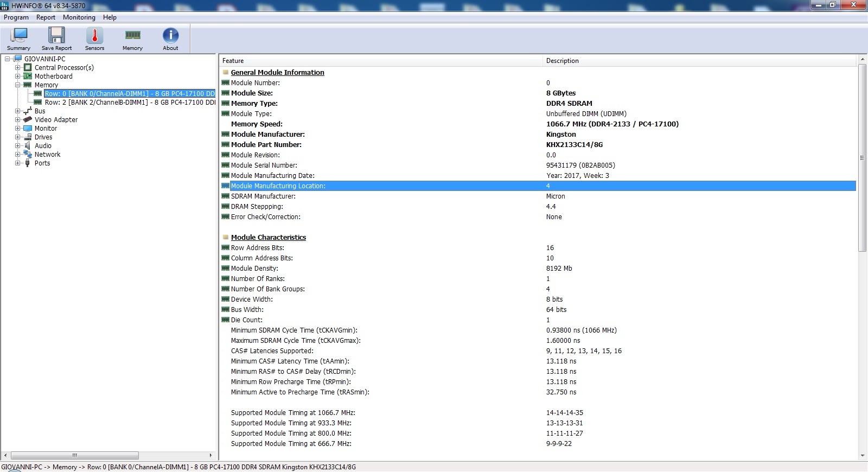Expand the Ports tree node
The height and width of the screenshot is (472, 868).
(x=17, y=163)
